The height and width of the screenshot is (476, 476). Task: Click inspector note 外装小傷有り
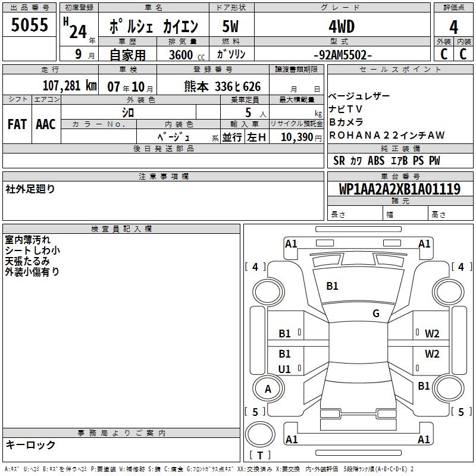pyautogui.click(x=32, y=272)
